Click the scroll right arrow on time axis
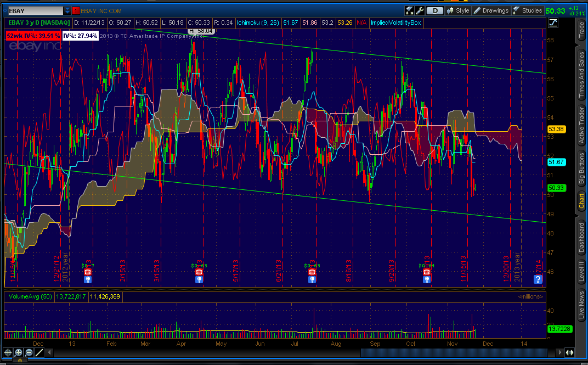Viewport: 588px width, 365px height. click(560, 352)
